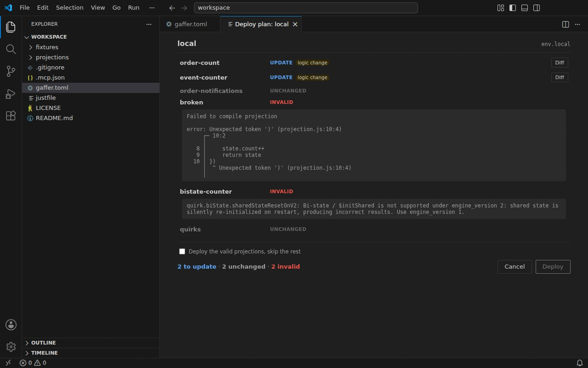Toggle the Primary Side Bar icon
The width and height of the screenshot is (588, 368).
pos(513,8)
